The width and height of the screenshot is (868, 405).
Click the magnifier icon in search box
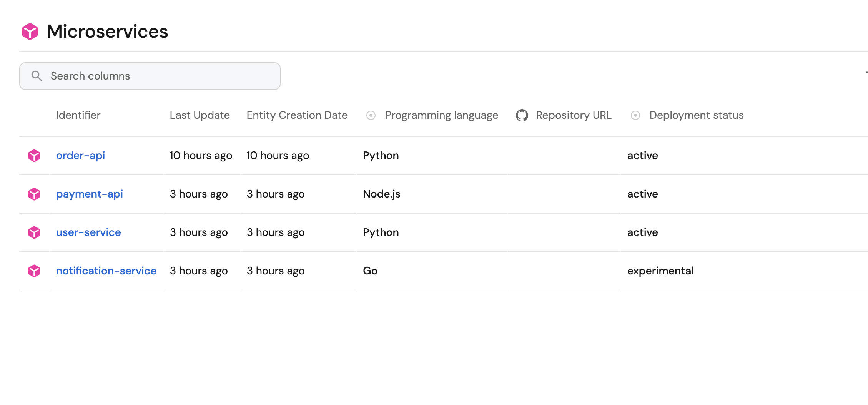click(37, 76)
